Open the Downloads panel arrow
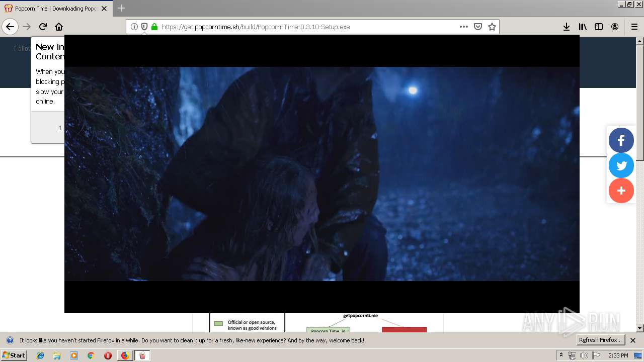Screen dimensions: 644x362 [567, 27]
